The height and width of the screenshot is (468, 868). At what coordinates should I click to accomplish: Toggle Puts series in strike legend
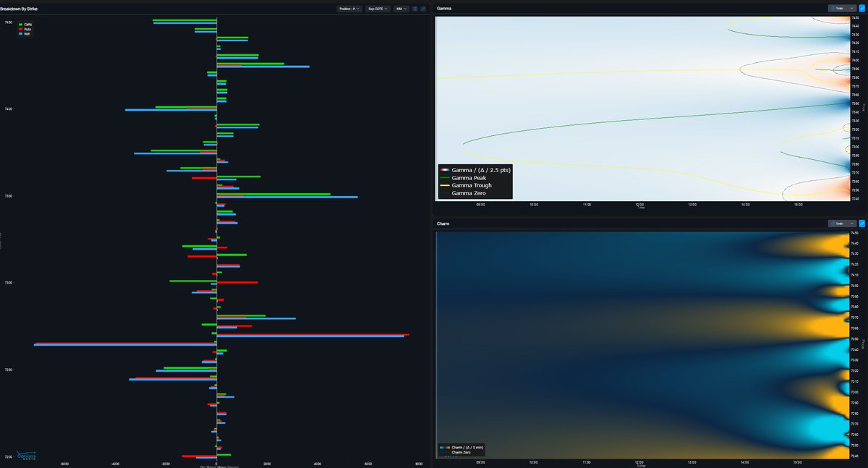[25, 29]
